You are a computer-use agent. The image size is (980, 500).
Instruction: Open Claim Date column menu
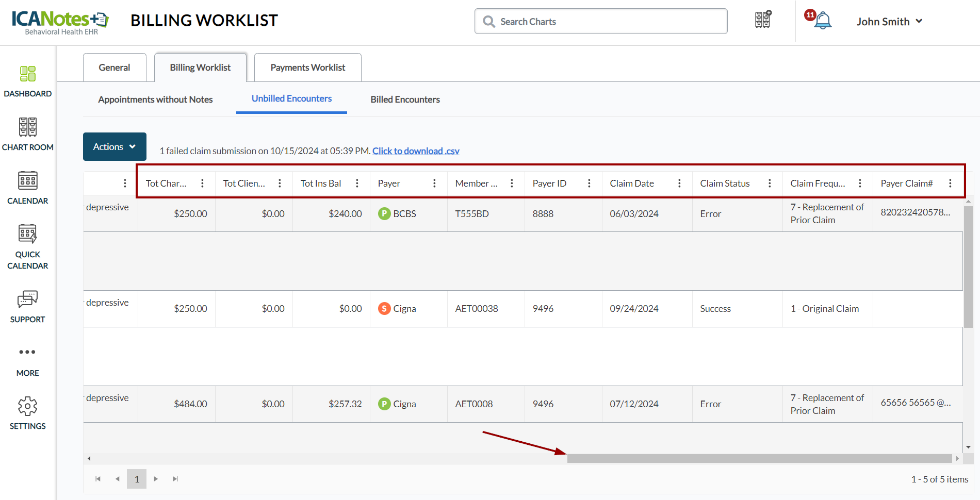click(x=679, y=184)
